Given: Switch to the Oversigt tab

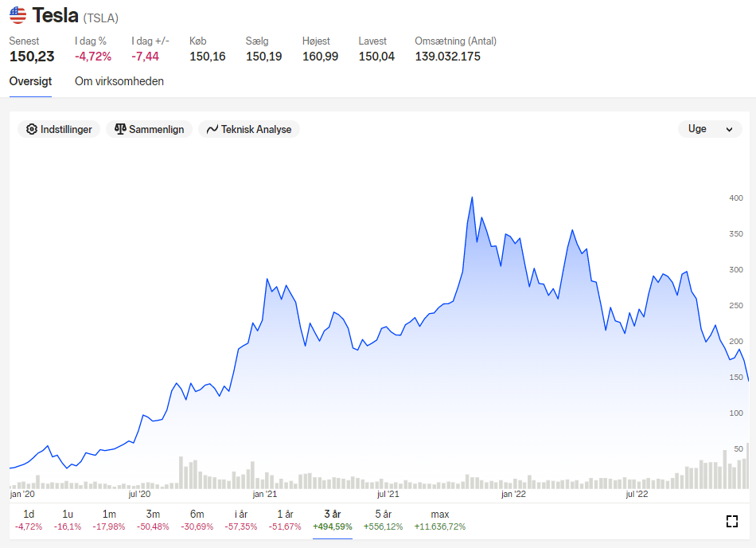Looking at the screenshot, I should click(x=30, y=81).
